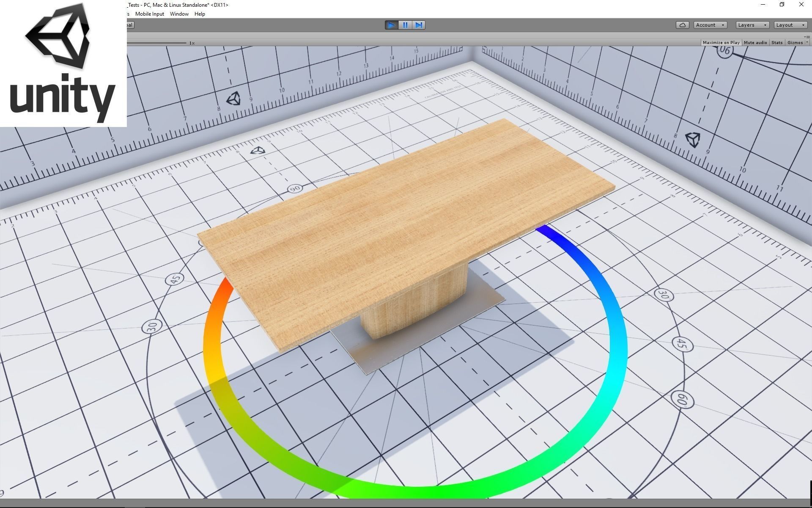Toggle Mute audio in Game view
The image size is (812, 508).
pyautogui.click(x=755, y=43)
